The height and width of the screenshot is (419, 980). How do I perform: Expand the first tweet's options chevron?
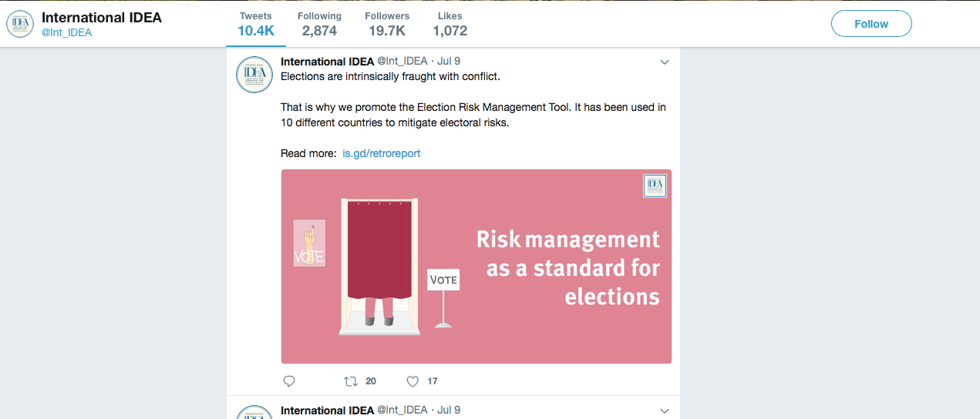point(665,62)
